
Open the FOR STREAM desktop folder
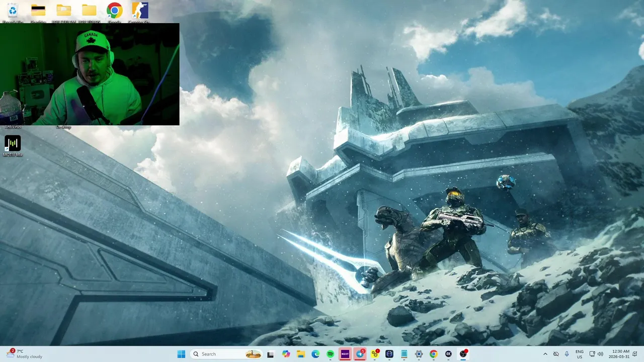point(63,12)
